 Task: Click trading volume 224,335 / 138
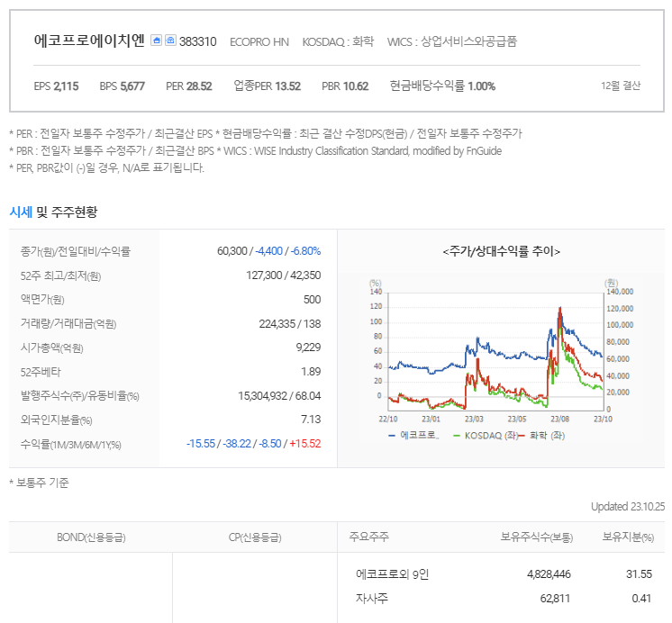pos(290,323)
